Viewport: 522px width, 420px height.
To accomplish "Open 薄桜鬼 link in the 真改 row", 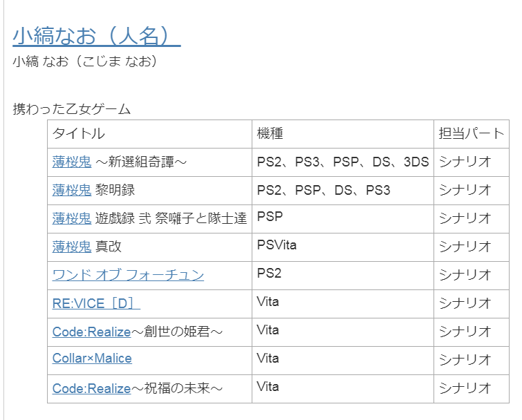I will (72, 247).
